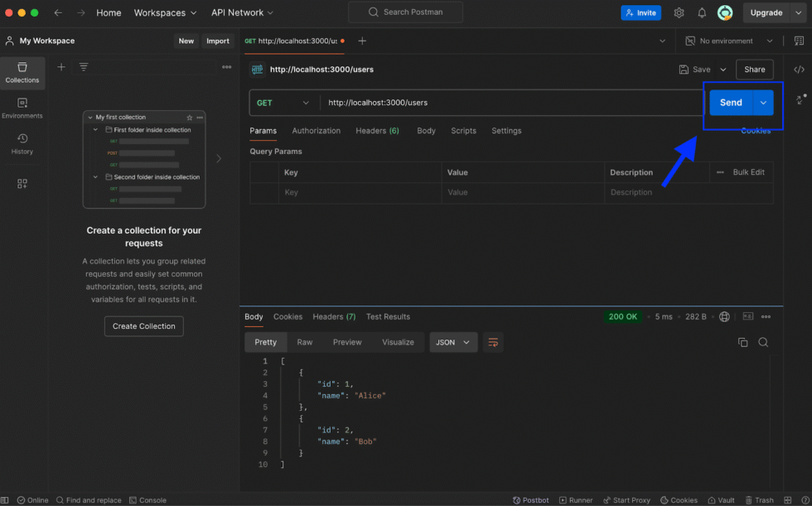Open the API Network dropdown
Viewport: 812px width, 506px height.
(242, 12)
